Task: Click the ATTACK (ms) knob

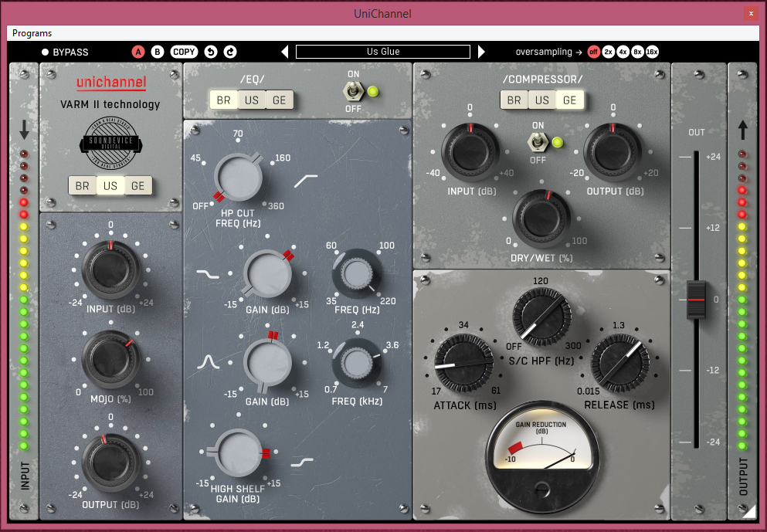Action: tap(464, 364)
